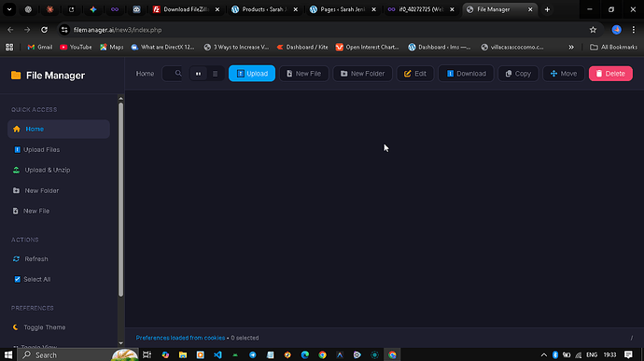Switch to Download FileZilla tab
The width and height of the screenshot is (644, 361).
click(186, 9)
